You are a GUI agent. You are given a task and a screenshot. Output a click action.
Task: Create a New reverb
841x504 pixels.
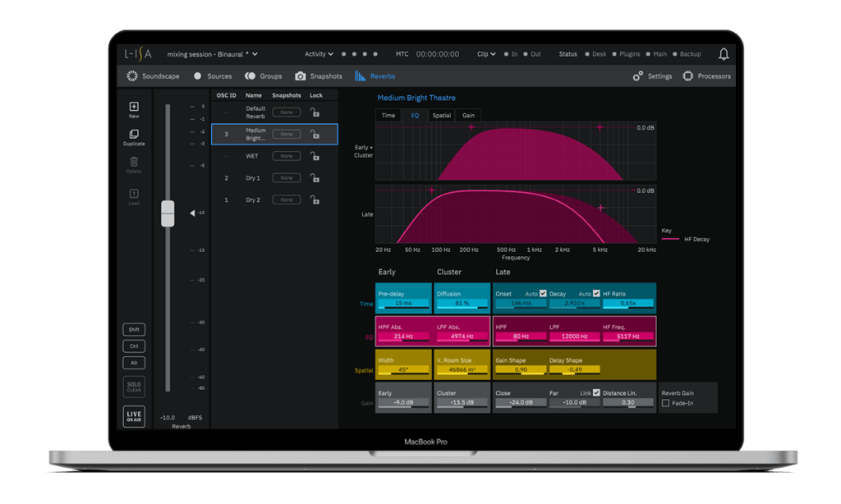[x=134, y=110]
